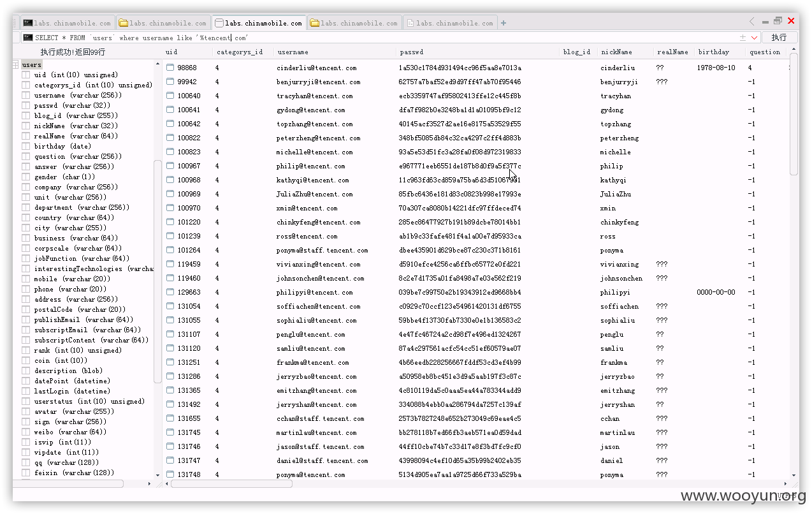
Task: Open a new tab with the plus icon
Action: point(504,23)
